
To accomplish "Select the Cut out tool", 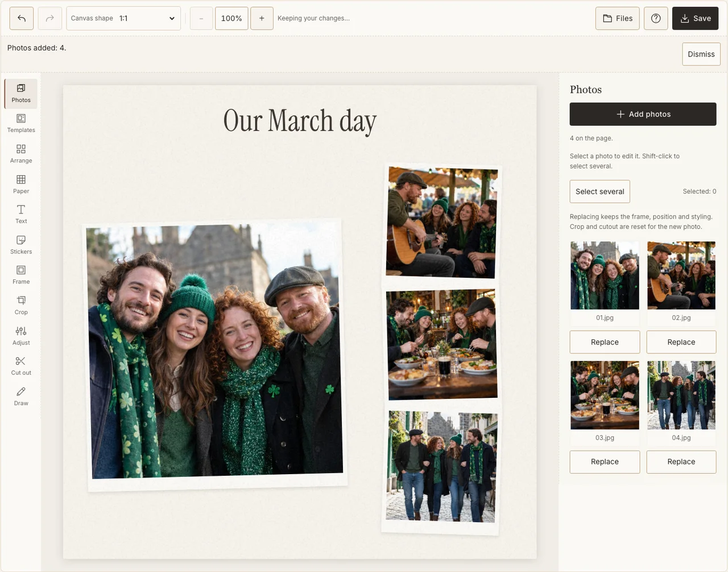I will 21,367.
